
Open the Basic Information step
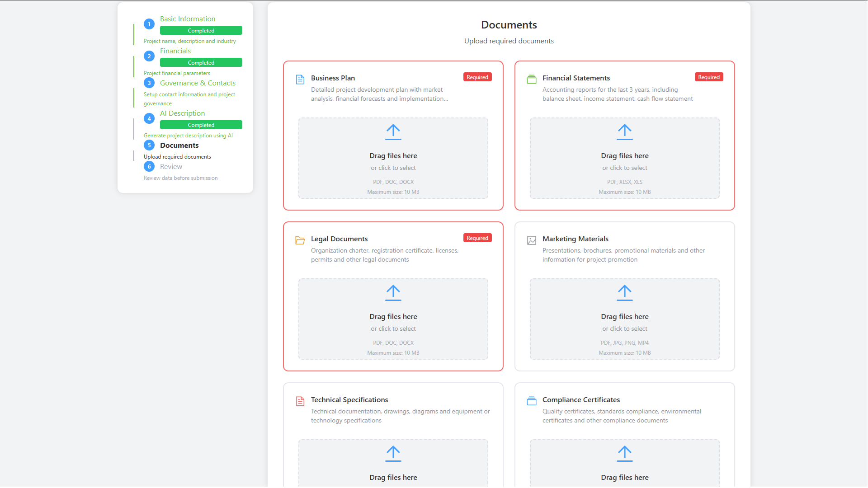tap(188, 19)
